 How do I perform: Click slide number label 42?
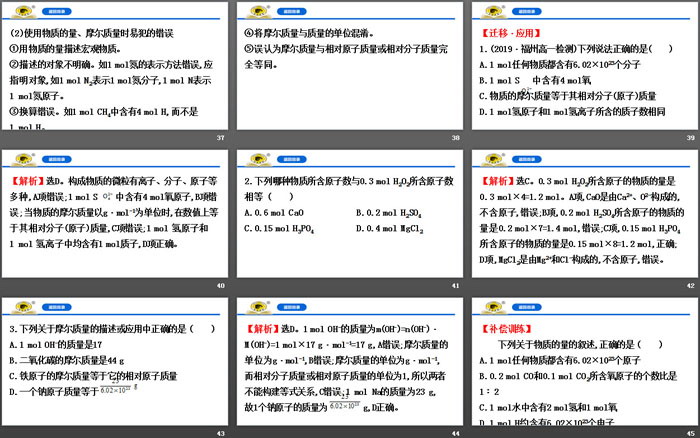pyautogui.click(x=691, y=285)
